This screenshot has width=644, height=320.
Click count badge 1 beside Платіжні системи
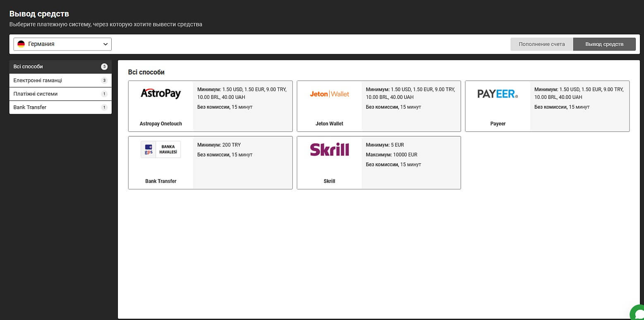tap(104, 94)
